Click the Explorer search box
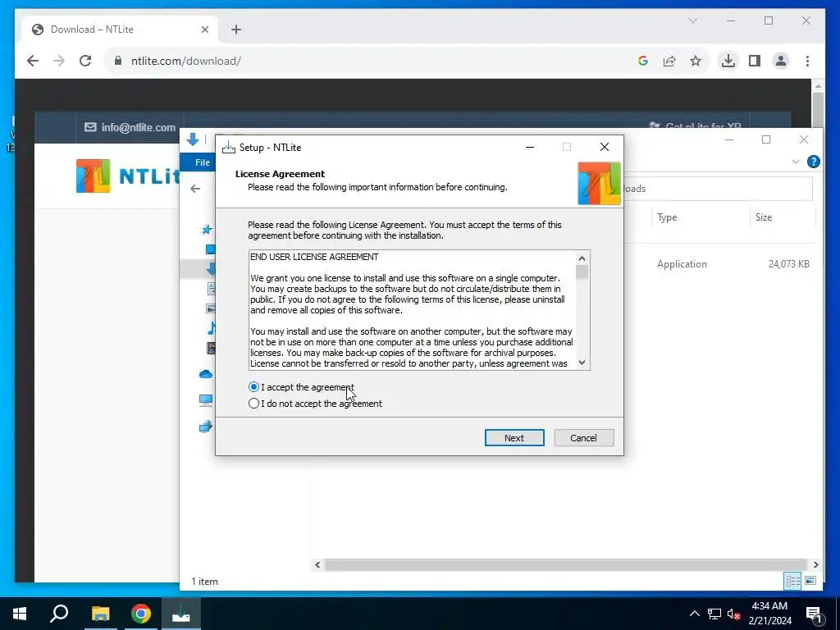Image resolution: width=840 pixels, height=630 pixels. tap(716, 189)
